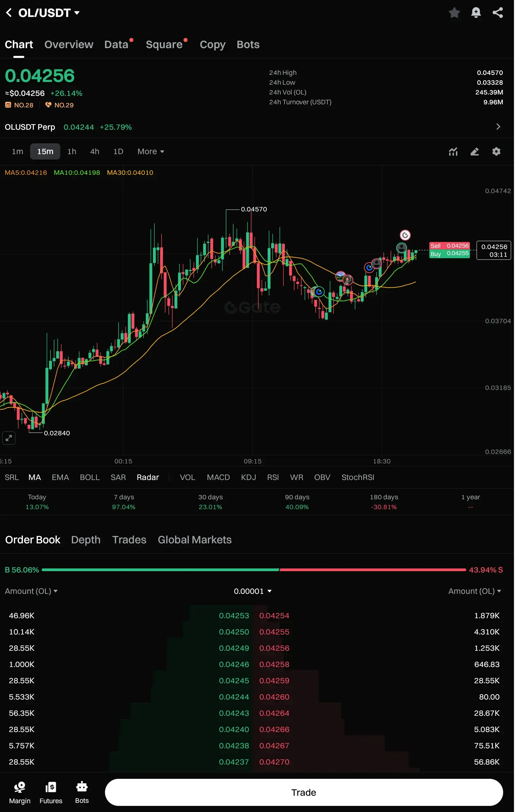This screenshot has width=515, height=812.
Task: Tap the Trade button
Action: [304, 792]
